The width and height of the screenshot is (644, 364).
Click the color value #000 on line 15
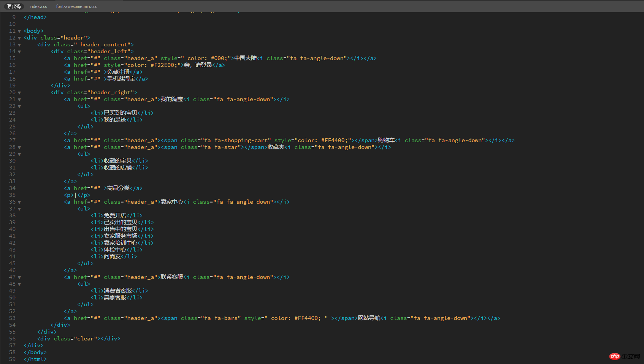(x=218, y=58)
